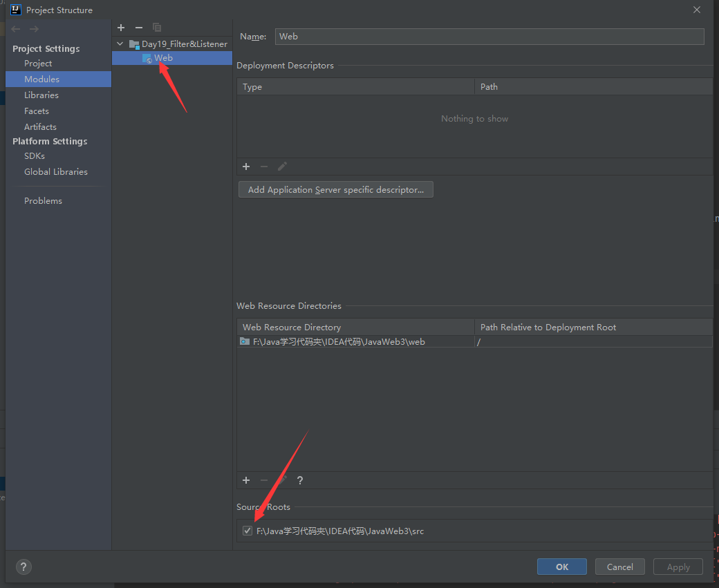Click the forward navigation arrow
719x588 pixels.
coord(34,29)
